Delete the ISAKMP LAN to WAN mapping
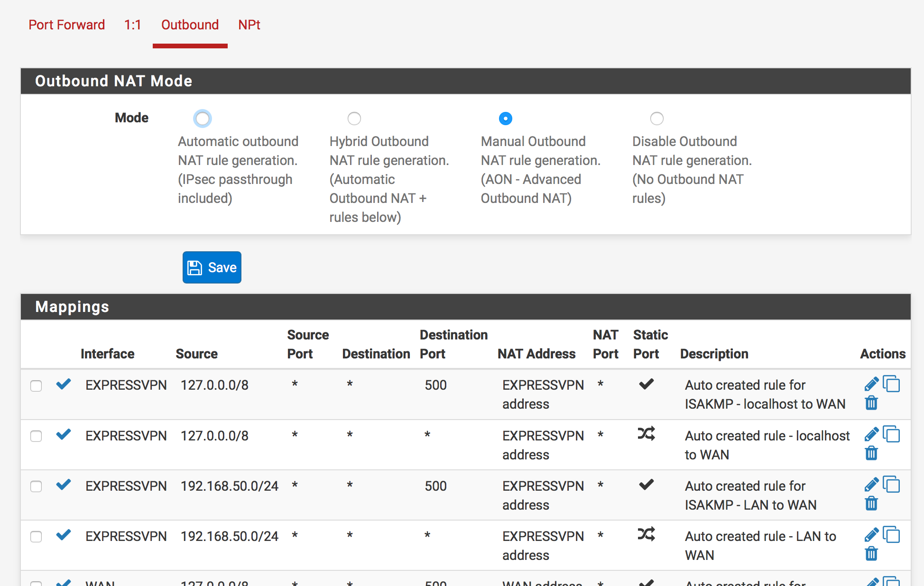The image size is (924, 586). coord(871,504)
